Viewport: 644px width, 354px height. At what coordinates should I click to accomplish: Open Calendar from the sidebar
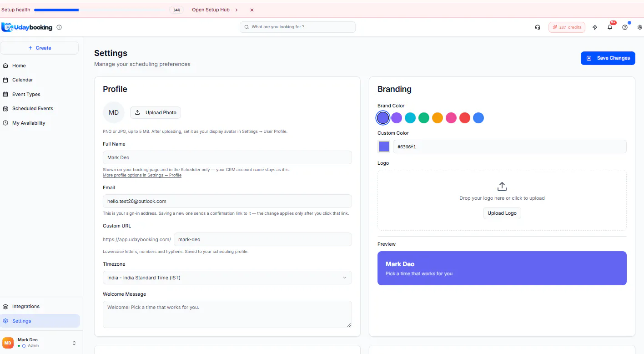tap(40, 80)
